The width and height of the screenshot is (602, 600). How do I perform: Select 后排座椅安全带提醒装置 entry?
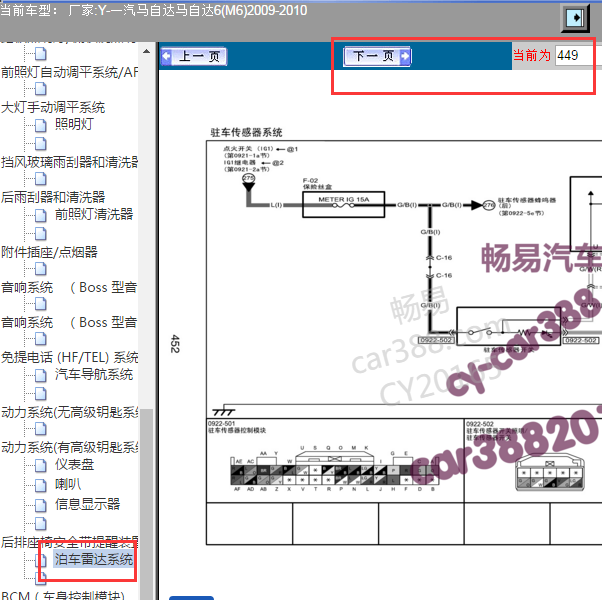69,542
